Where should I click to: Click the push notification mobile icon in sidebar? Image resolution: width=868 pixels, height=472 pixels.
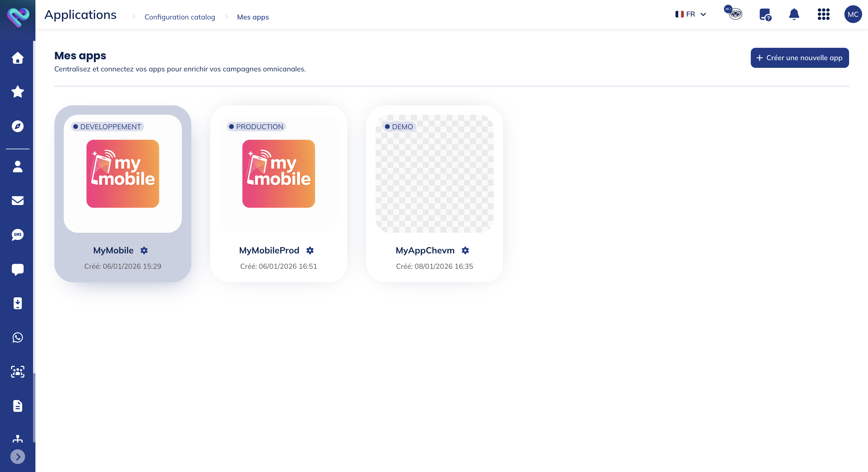[x=17, y=303]
